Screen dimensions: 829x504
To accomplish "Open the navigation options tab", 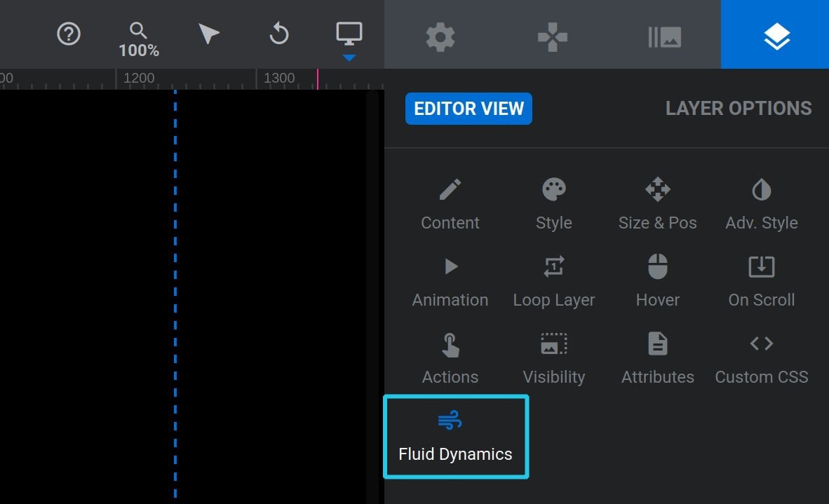I will click(x=553, y=37).
